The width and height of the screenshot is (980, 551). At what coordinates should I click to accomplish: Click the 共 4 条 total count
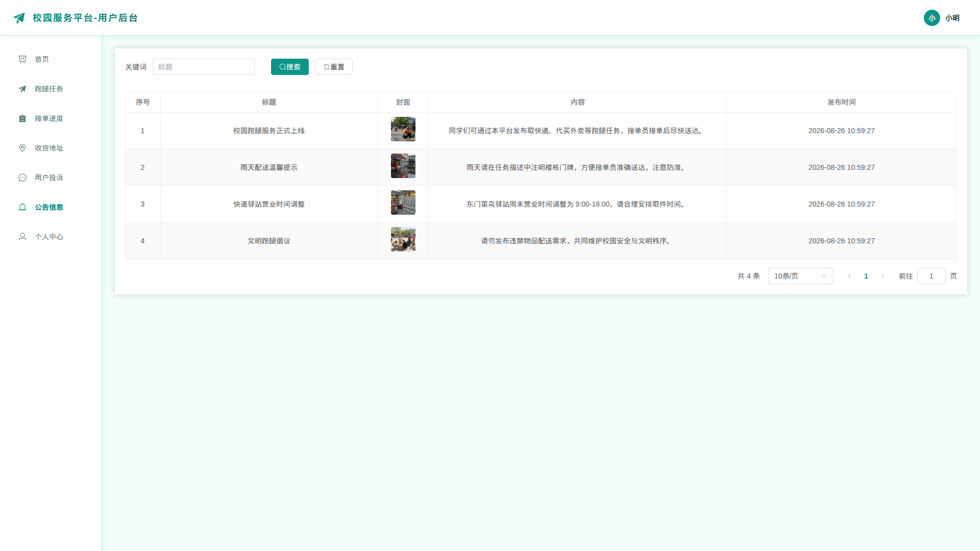(x=749, y=276)
